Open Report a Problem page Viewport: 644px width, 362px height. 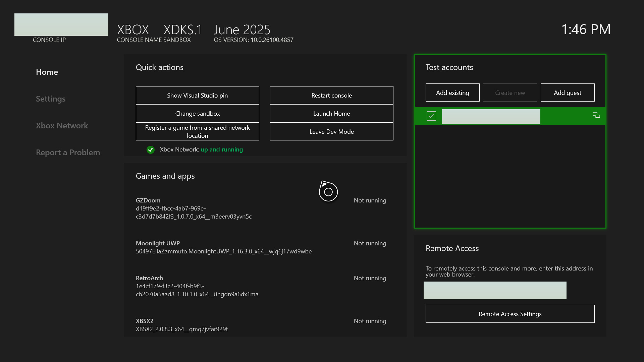click(68, 153)
